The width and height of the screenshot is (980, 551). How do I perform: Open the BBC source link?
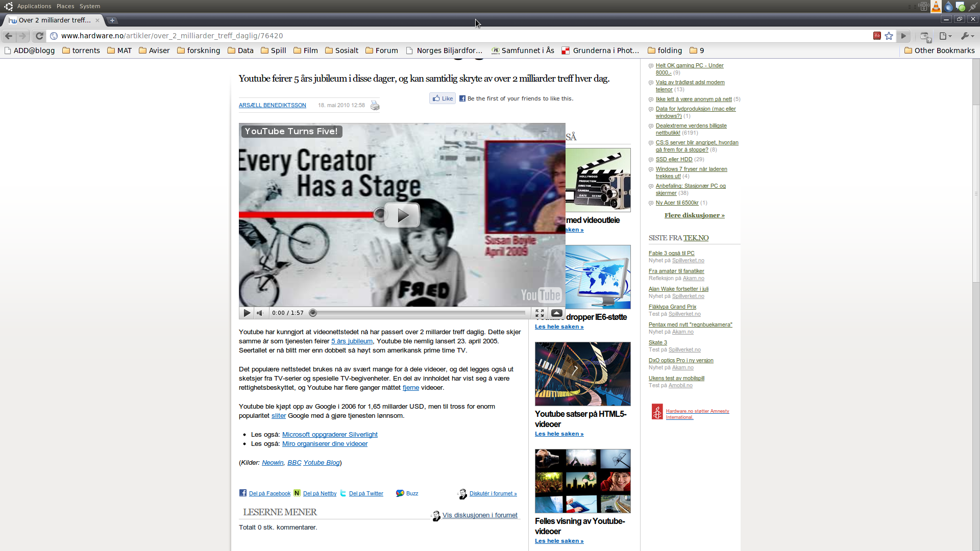pyautogui.click(x=295, y=463)
